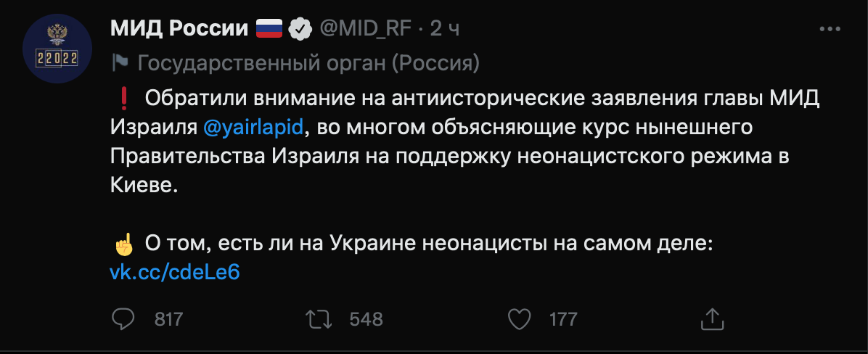Viewport: 868px width, 354px height.
Task: Open the tweet via the "2 ч" timestamp
Action: click(x=445, y=29)
